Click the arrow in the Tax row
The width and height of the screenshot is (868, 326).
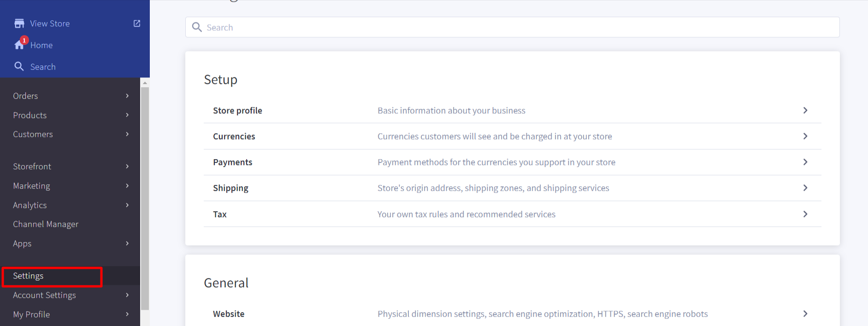click(x=805, y=214)
